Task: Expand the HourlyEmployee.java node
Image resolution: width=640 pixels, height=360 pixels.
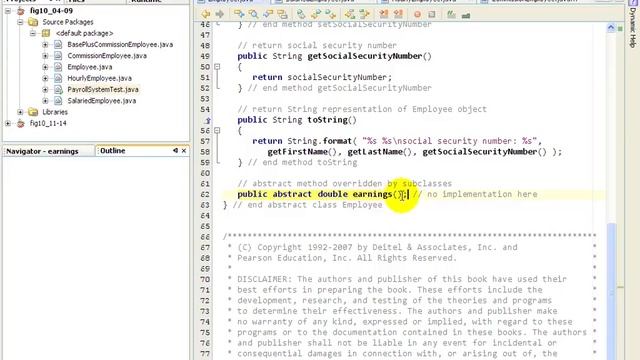Action: click(45, 78)
